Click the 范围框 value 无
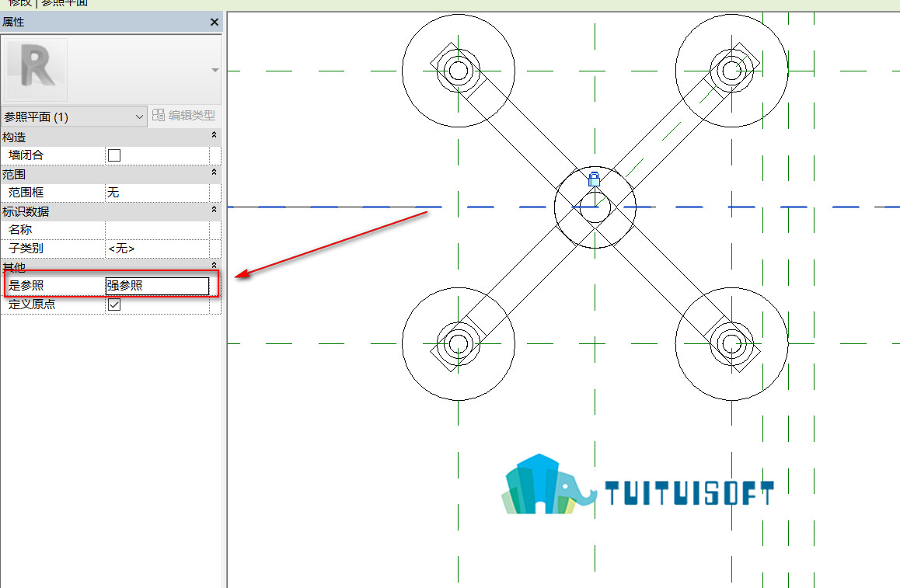900x588 pixels. click(x=157, y=192)
